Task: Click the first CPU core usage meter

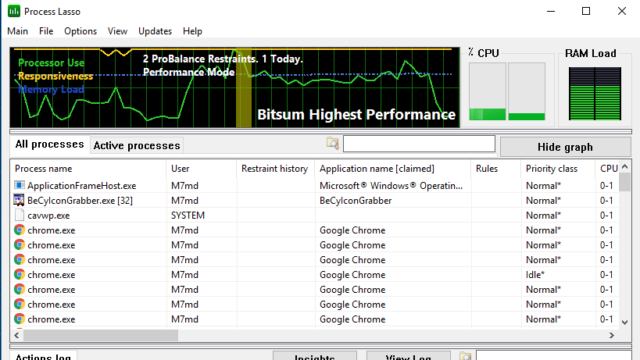Action: [487, 91]
